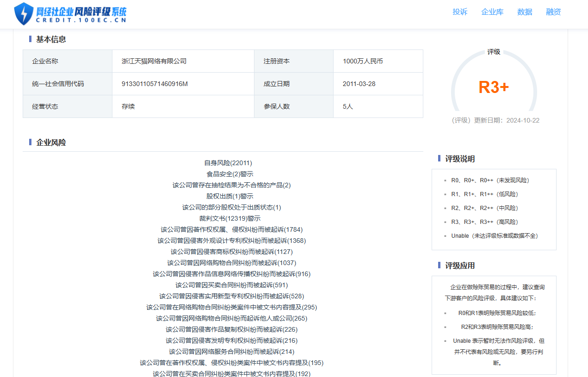Click the trademark infringement lawsuits (1127) entry
The height and width of the screenshot is (377, 588).
(231, 252)
